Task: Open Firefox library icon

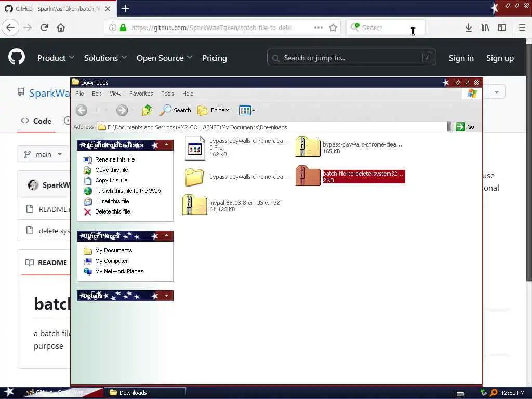Action: click(485, 28)
